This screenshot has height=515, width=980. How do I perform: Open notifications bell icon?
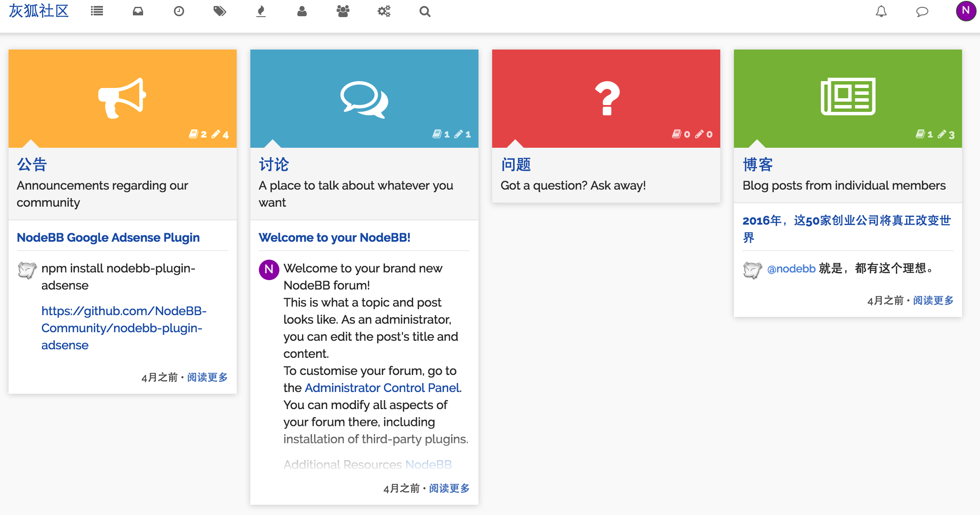pyautogui.click(x=881, y=12)
